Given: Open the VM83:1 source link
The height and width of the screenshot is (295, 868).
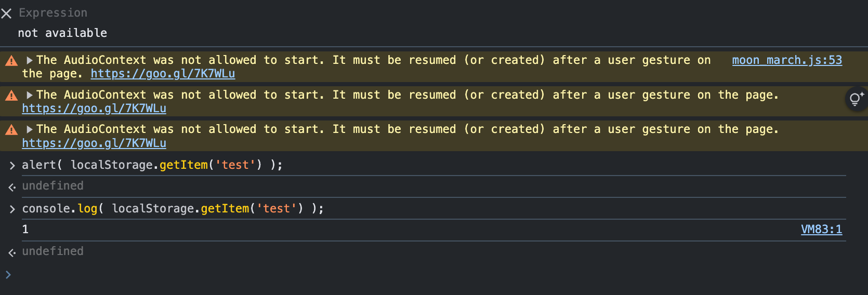Looking at the screenshot, I should click(821, 230).
